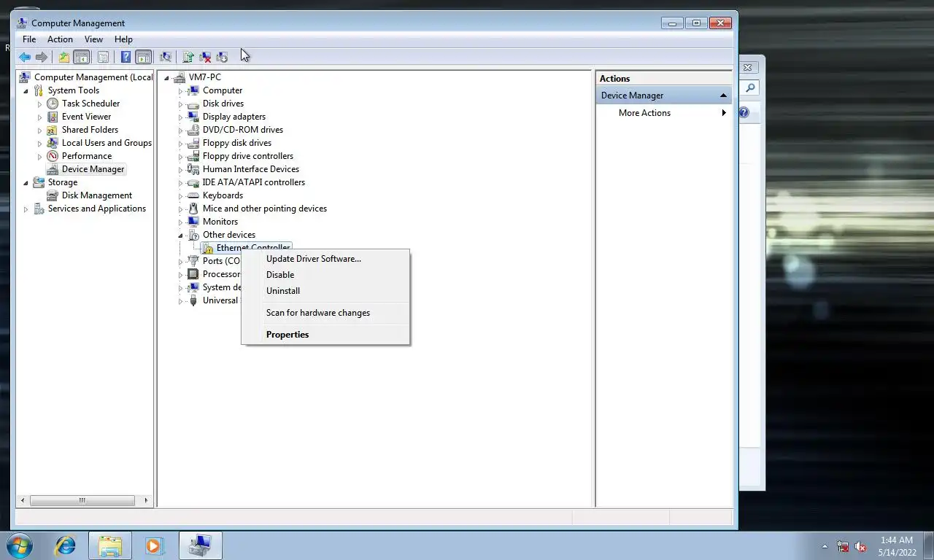Viewport: 934px width, 560px height.
Task: Collapse the System Tools node
Action: click(26, 90)
